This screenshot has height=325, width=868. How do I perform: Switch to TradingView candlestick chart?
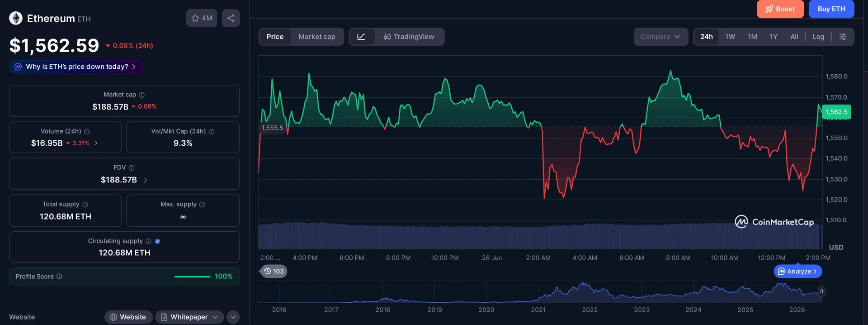pos(409,37)
